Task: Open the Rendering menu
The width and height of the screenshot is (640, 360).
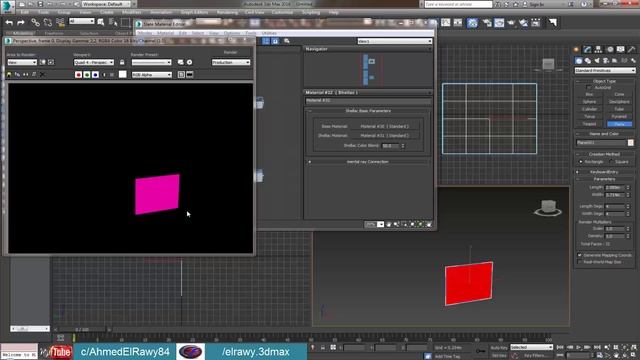Action: pyautogui.click(x=227, y=13)
